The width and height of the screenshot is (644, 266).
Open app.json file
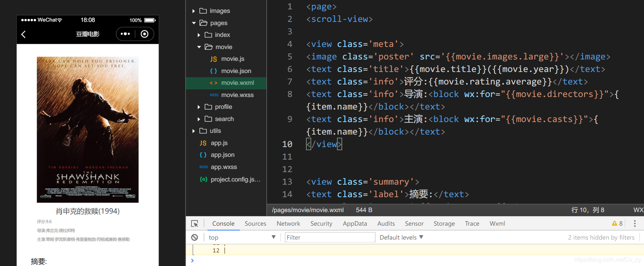click(x=222, y=155)
